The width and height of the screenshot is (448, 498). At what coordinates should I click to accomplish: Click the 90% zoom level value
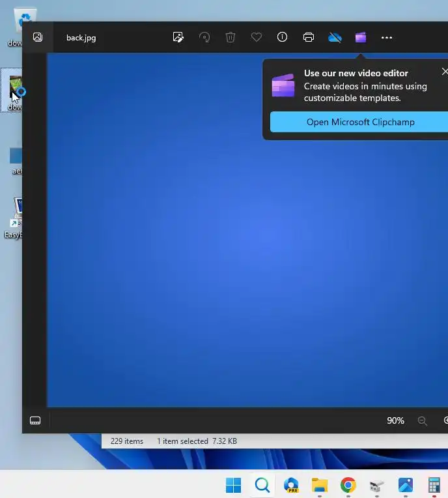[x=395, y=420]
